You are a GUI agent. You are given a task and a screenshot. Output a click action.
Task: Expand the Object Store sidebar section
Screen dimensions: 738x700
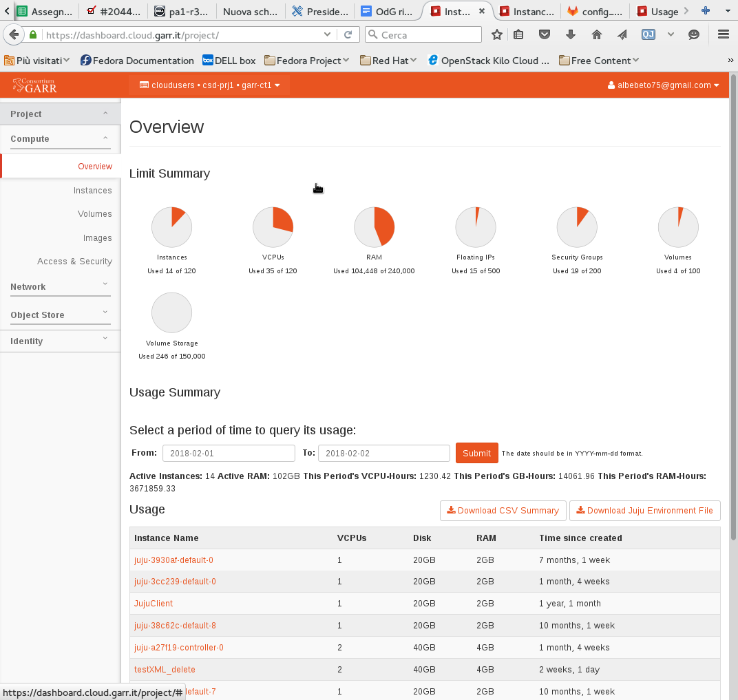(x=60, y=315)
